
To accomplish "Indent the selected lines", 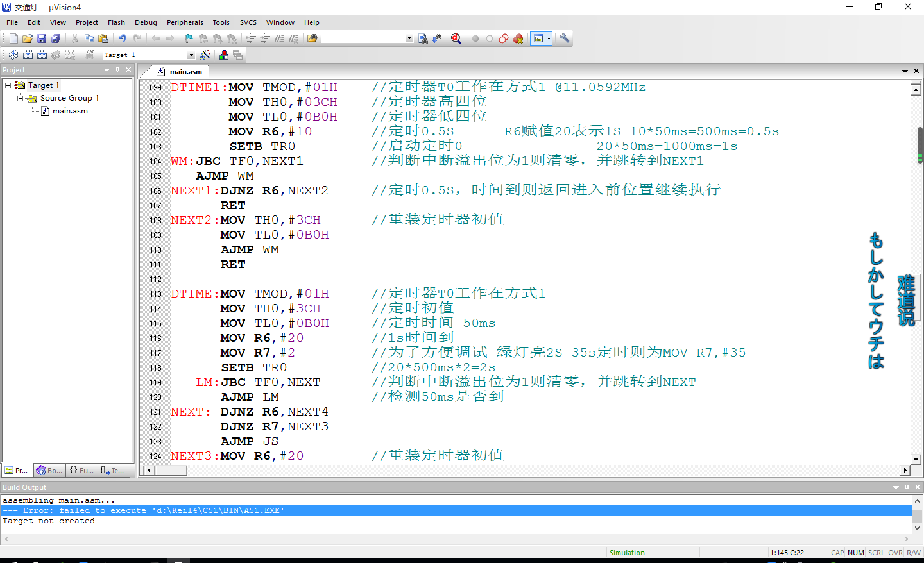I will click(251, 38).
